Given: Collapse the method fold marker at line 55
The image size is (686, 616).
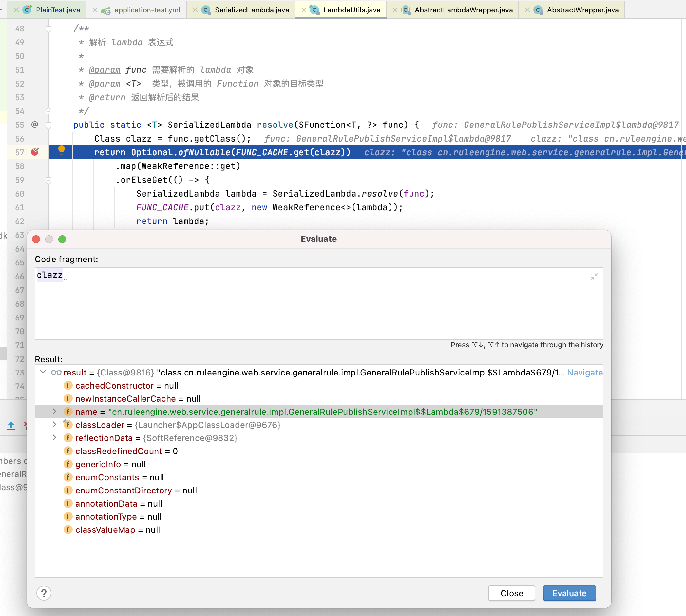Looking at the screenshot, I should [48, 125].
